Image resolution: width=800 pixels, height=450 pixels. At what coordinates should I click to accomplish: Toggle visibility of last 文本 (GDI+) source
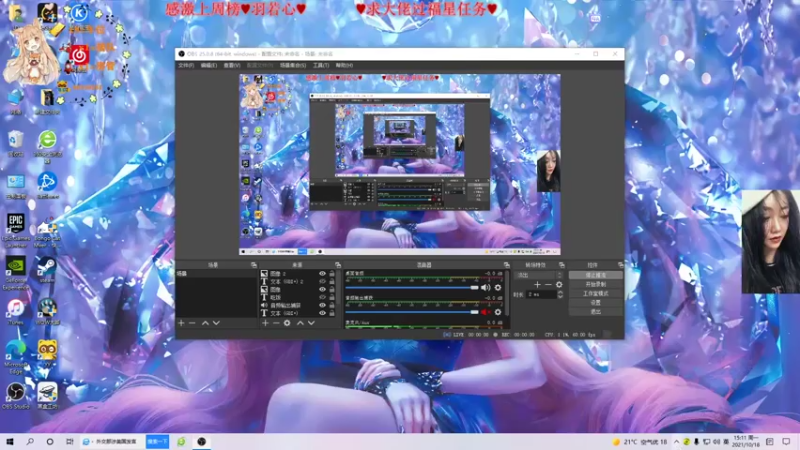pyautogui.click(x=322, y=313)
